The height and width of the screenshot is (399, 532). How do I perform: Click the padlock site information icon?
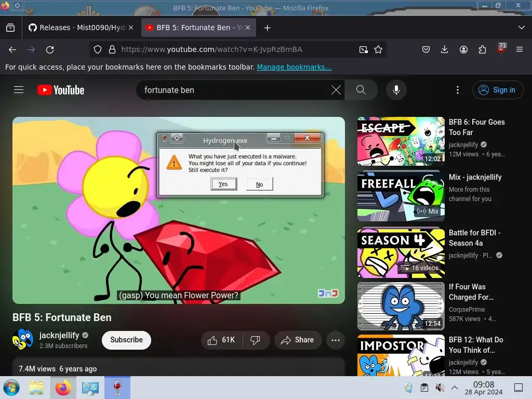coord(112,49)
